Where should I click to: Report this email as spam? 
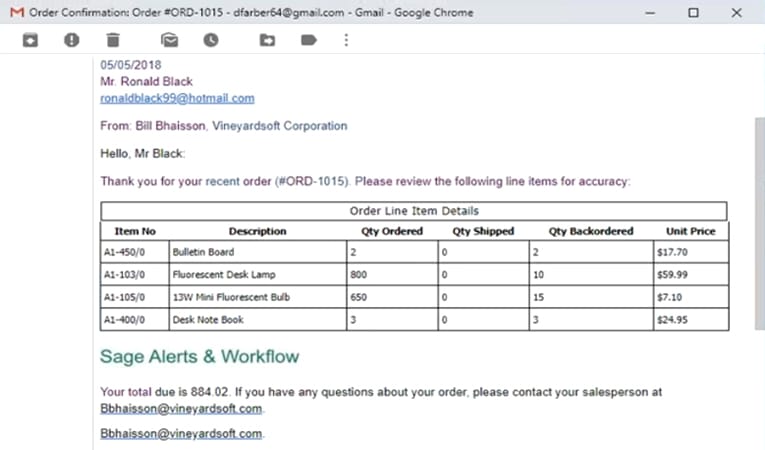pos(72,40)
